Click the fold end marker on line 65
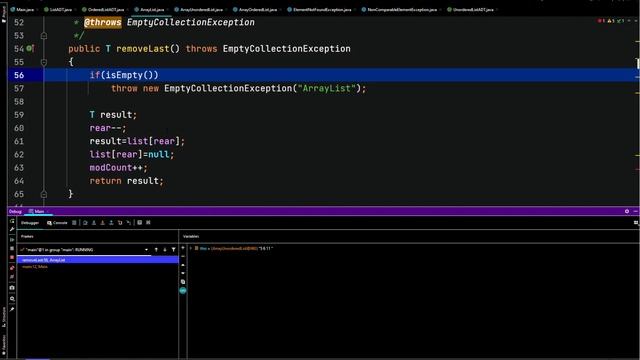Screen dimensions: 640x360 44,194
